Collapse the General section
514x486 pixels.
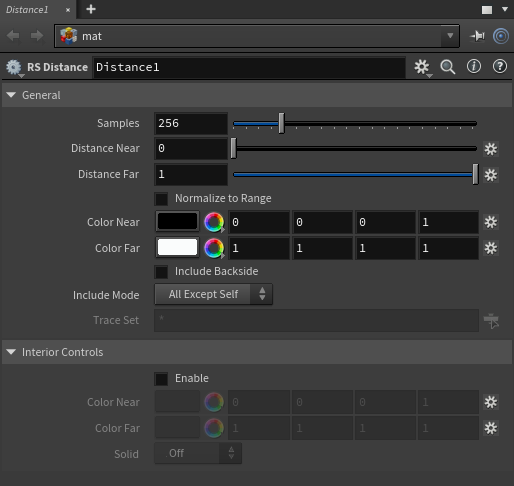[11, 95]
